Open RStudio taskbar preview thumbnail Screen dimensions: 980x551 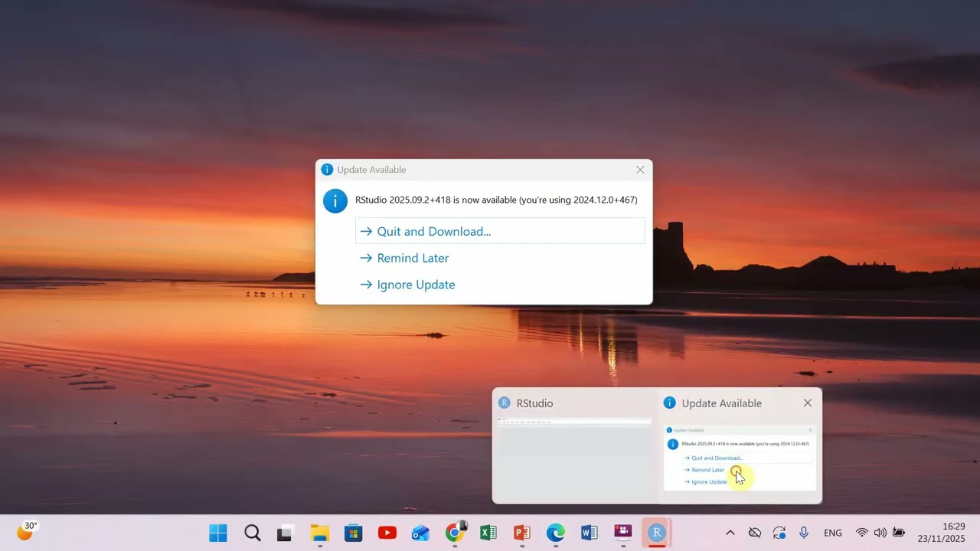pyautogui.click(x=575, y=445)
